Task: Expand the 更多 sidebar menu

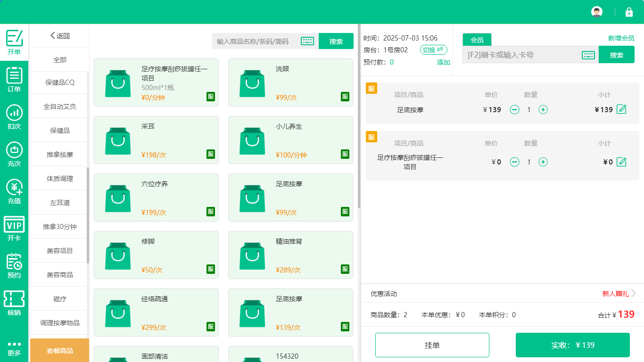Action: pyautogui.click(x=14, y=348)
